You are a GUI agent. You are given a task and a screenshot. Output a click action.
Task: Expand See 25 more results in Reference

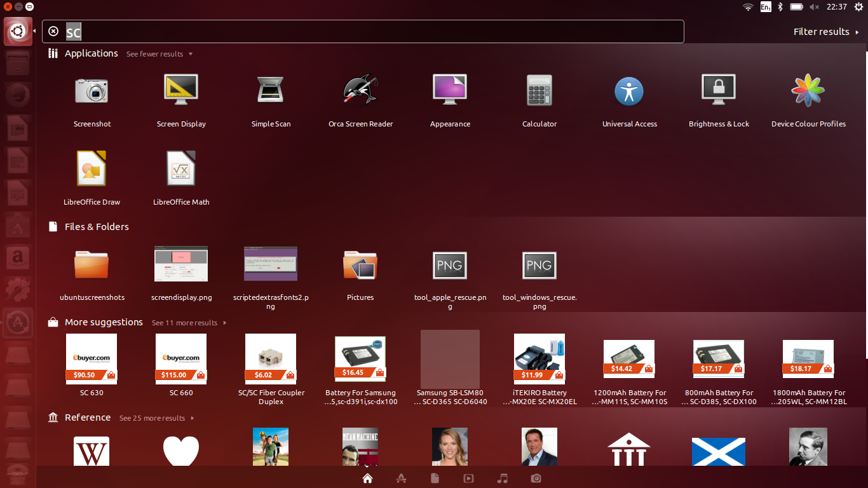[156, 418]
